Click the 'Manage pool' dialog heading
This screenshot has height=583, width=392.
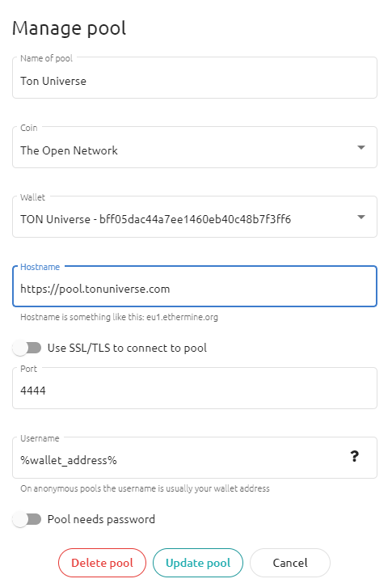coord(70,28)
